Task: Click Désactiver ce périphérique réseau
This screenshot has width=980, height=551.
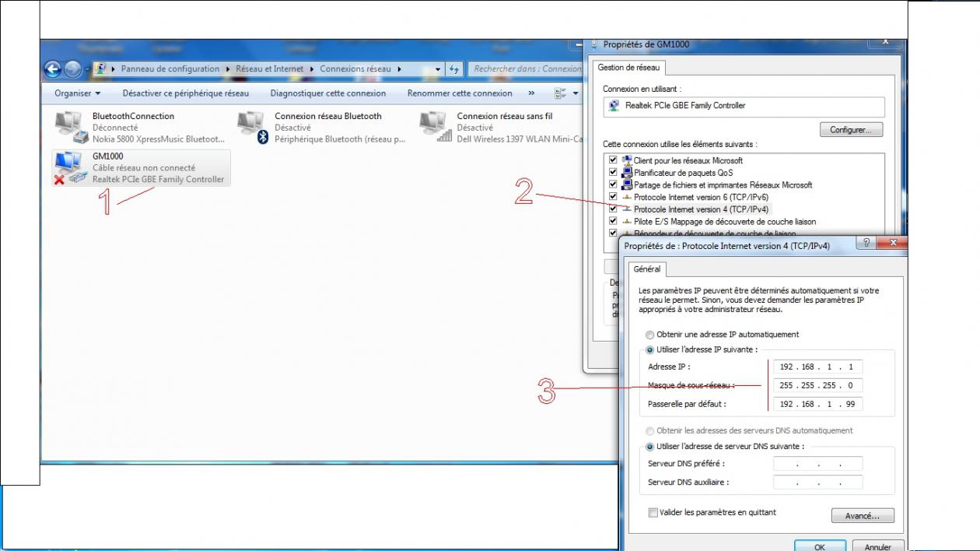Action: click(186, 93)
